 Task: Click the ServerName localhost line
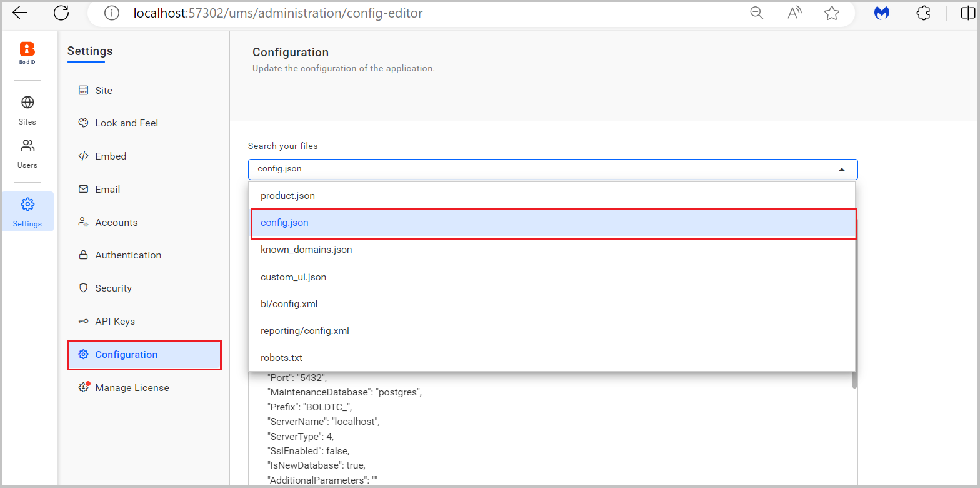coord(323,421)
